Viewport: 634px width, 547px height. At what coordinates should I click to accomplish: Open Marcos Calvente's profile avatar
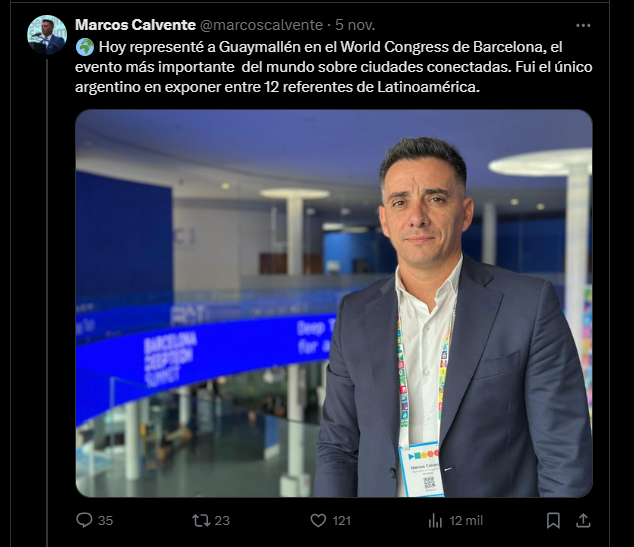tap(47, 35)
